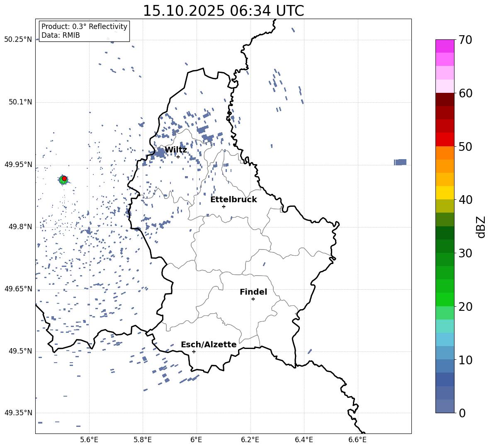Click the 6.2°E longitude label

coord(250,440)
